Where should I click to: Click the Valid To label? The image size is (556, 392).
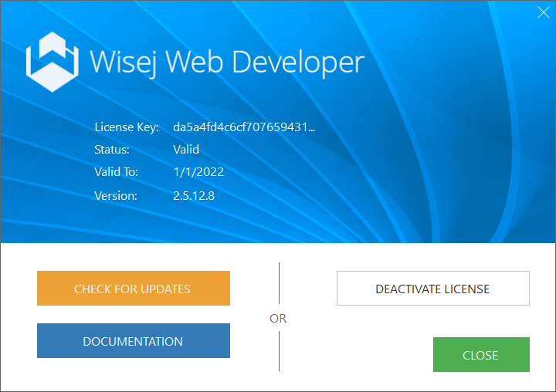point(116,172)
